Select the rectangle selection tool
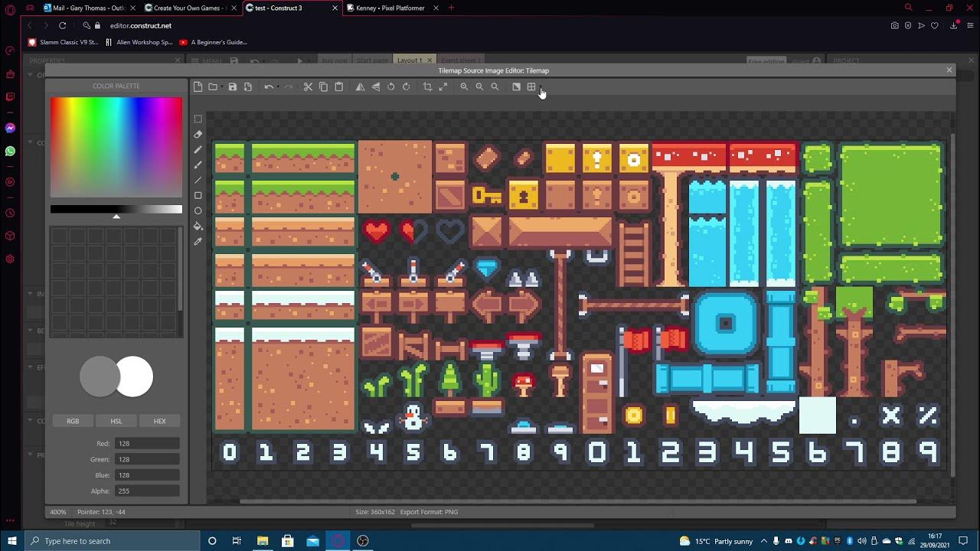Viewport: 980px width, 551px height. 198,119
